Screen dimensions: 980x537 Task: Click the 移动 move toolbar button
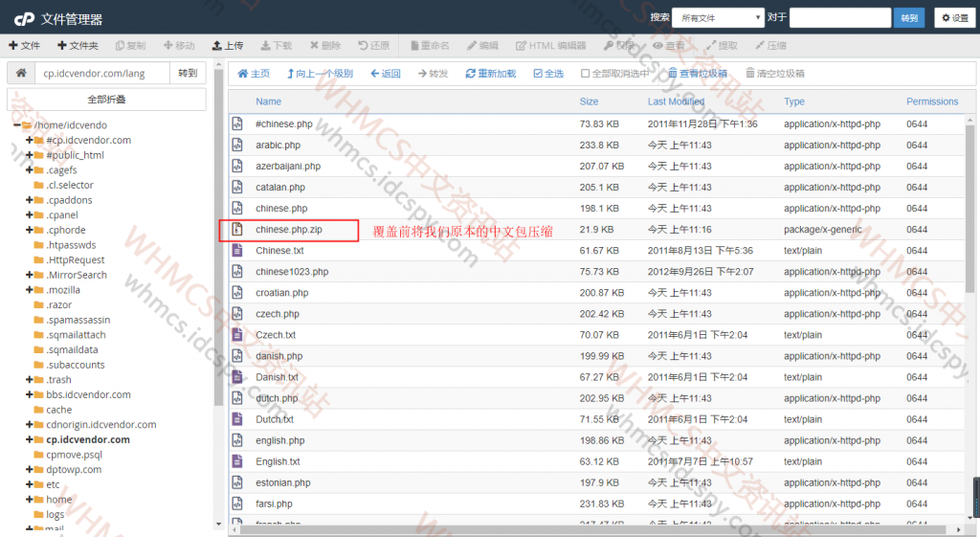179,46
